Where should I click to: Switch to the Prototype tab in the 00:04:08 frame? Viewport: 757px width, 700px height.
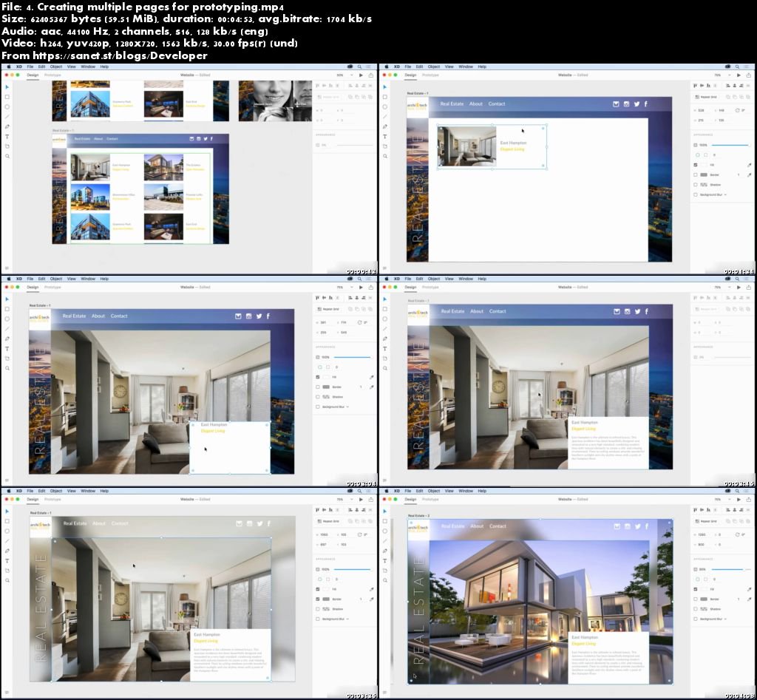click(x=431, y=499)
